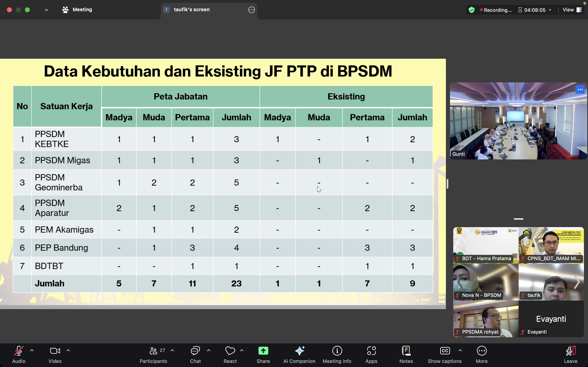Open the Chat panel icon
The height and width of the screenshot is (367, 588).
pyautogui.click(x=195, y=351)
